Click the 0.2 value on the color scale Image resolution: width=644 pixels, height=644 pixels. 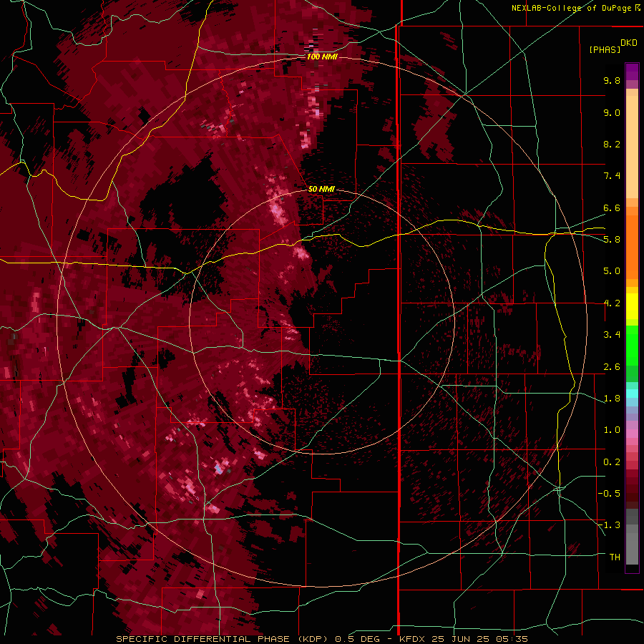(612, 462)
